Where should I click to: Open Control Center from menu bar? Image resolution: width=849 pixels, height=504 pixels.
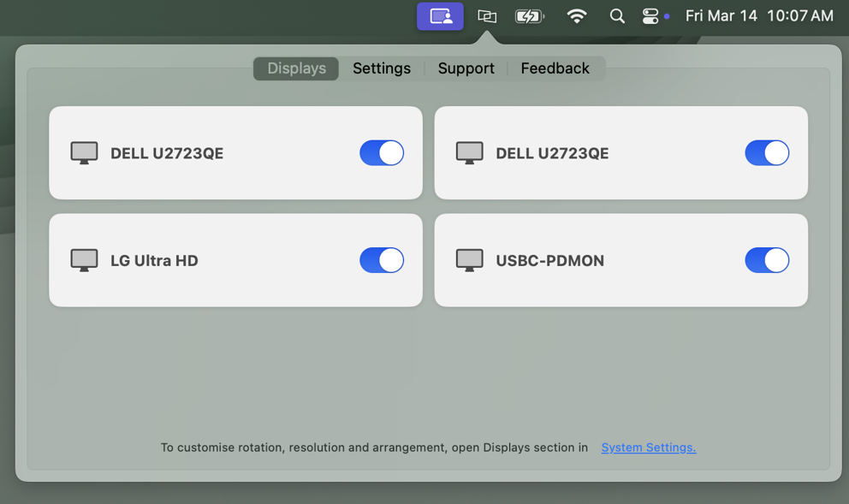[x=650, y=16]
